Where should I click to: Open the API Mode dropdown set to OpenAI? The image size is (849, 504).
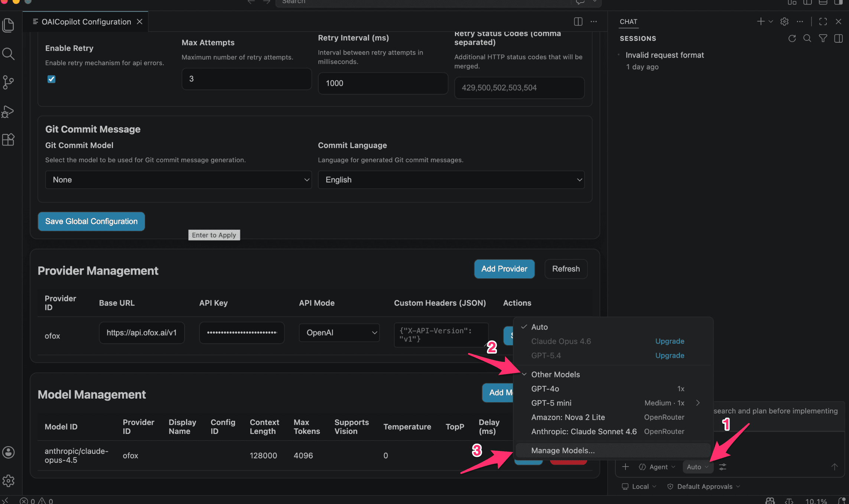[x=339, y=333]
